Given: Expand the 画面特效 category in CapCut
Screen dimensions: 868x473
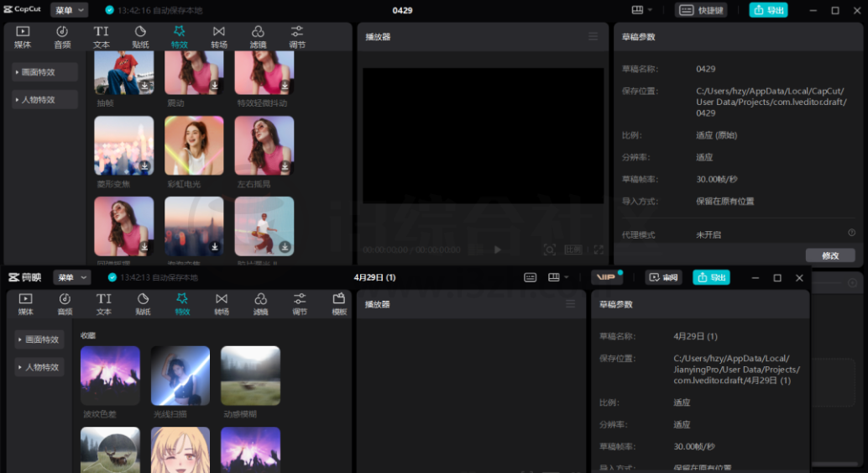Looking at the screenshot, I should (46, 72).
